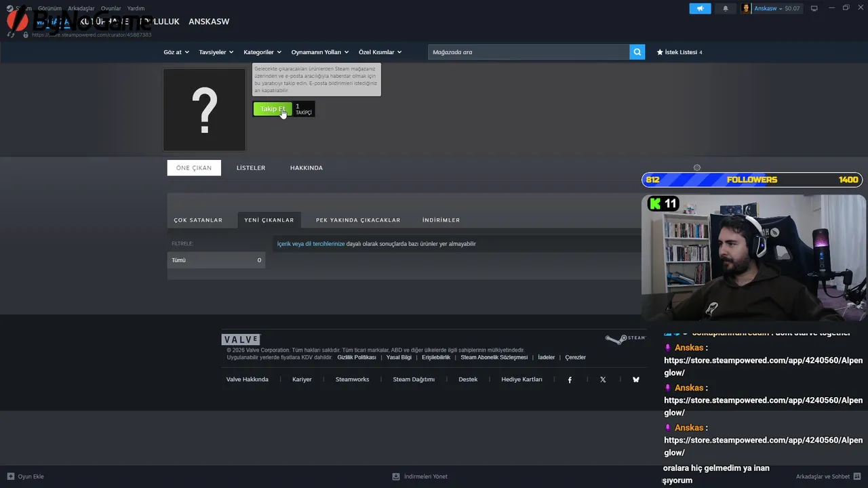Open the Yardım menu
The width and height of the screenshot is (868, 488).
(136, 8)
